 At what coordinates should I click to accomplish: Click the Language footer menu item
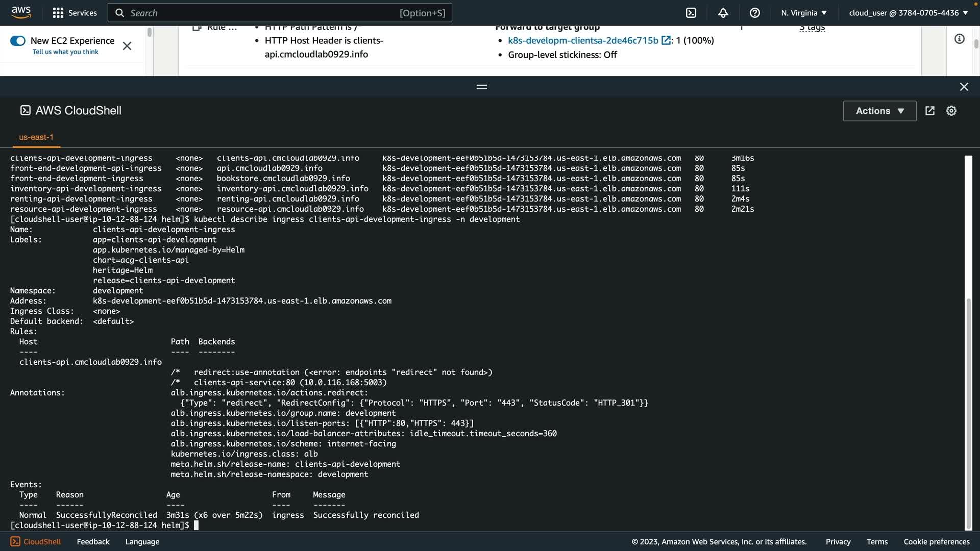pos(142,542)
